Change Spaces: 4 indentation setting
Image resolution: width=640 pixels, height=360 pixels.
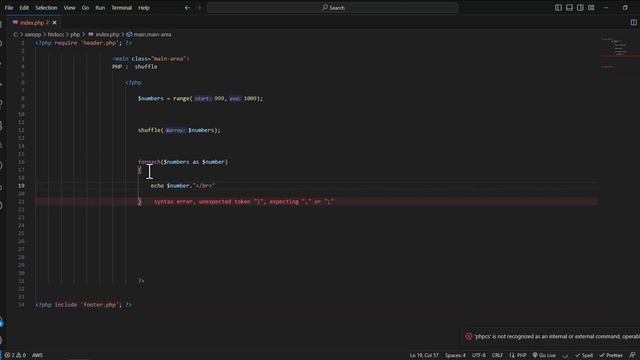455,355
